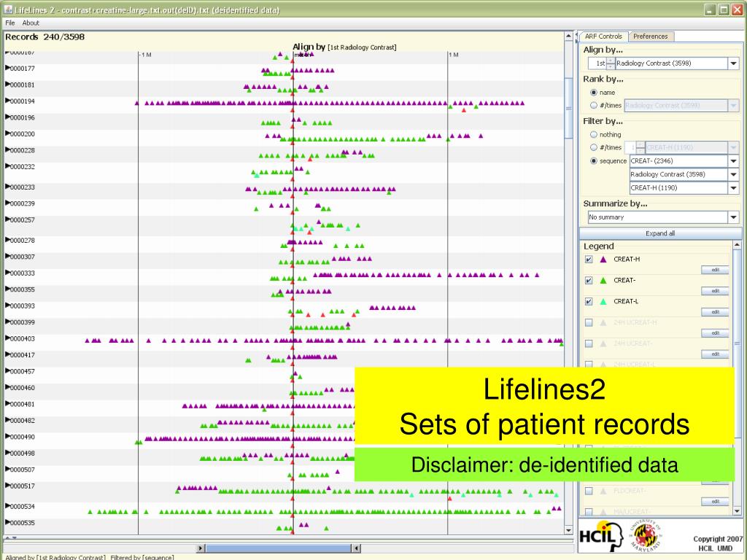Expand patient record 0000490
The width and height of the screenshot is (747, 560).
pyautogui.click(x=7, y=437)
